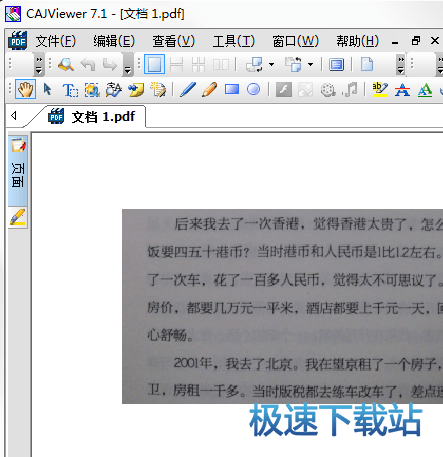The image size is (443, 457).
Task: Select the text Highlight tool
Action: coord(380,89)
